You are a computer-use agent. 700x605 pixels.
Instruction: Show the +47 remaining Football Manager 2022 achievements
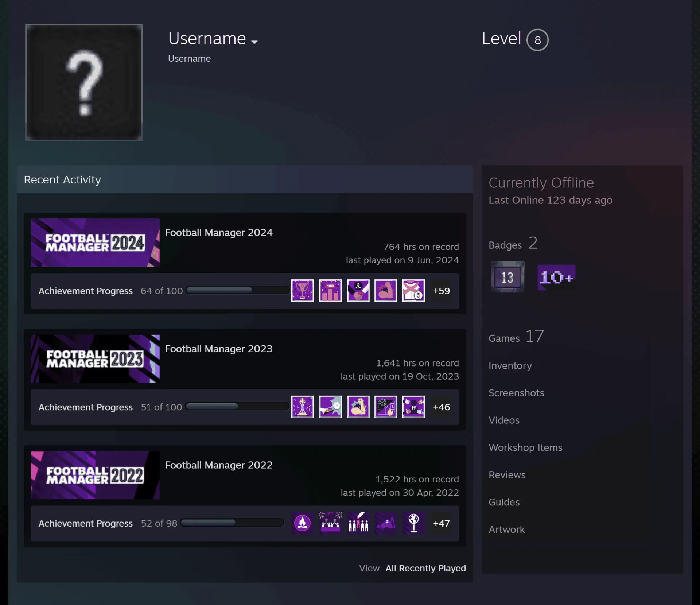tap(441, 523)
